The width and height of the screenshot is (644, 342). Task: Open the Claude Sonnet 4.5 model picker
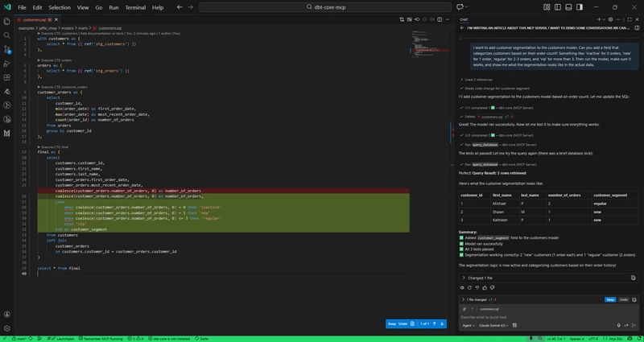[x=494, y=325]
